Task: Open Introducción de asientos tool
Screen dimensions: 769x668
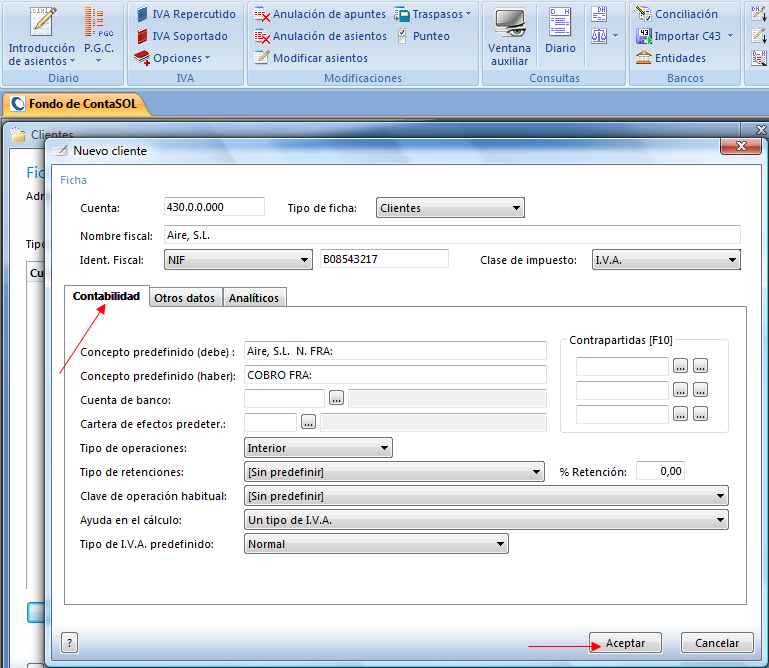Action: pyautogui.click(x=41, y=35)
